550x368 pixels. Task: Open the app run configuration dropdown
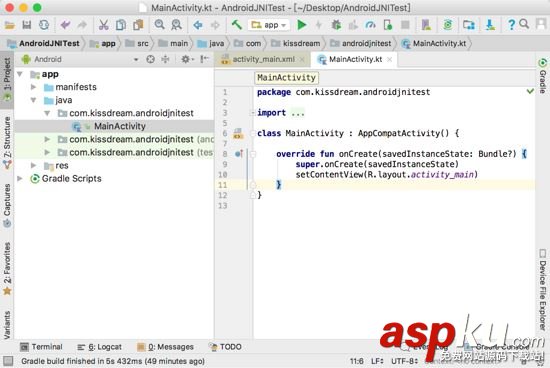[x=269, y=25]
